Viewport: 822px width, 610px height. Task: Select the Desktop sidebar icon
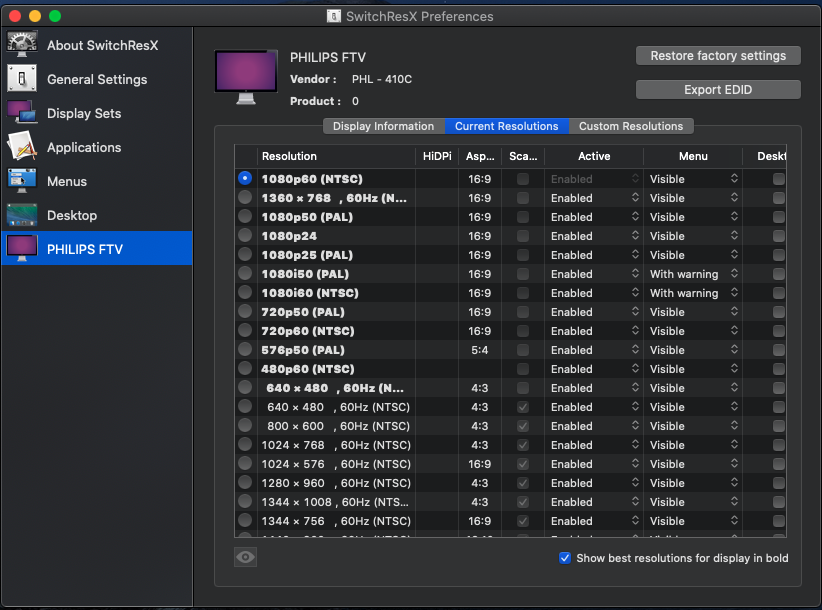[x=21, y=215]
